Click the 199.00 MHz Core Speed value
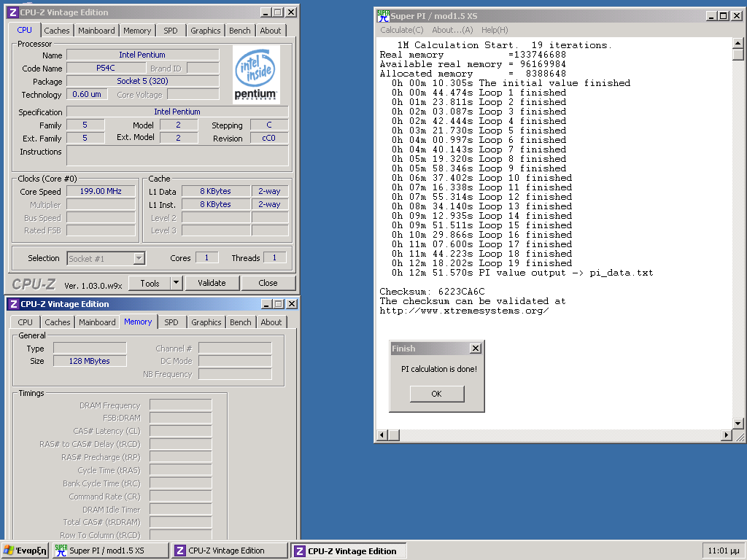Screen dimensions: 747x560 [101, 192]
